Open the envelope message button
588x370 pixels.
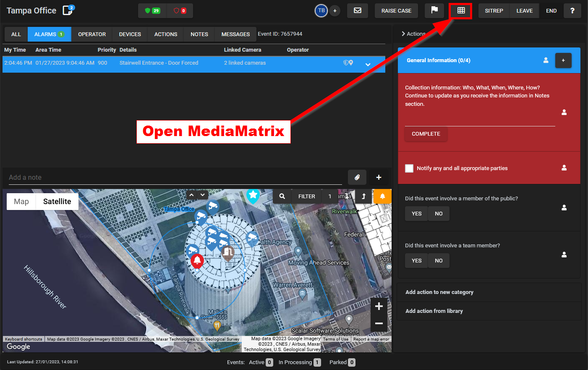tap(358, 10)
